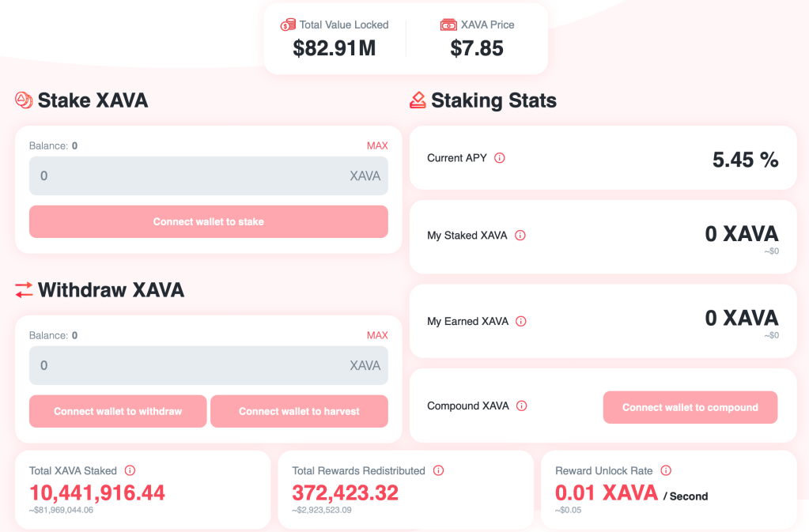Click the Total Value Locked coins icon

pos(288,25)
